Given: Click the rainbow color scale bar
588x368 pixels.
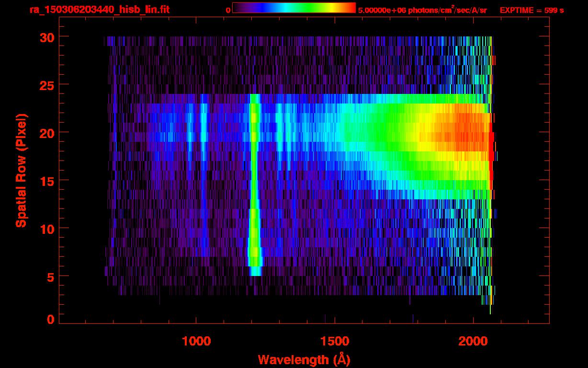Looking at the screenshot, I should point(294,8).
